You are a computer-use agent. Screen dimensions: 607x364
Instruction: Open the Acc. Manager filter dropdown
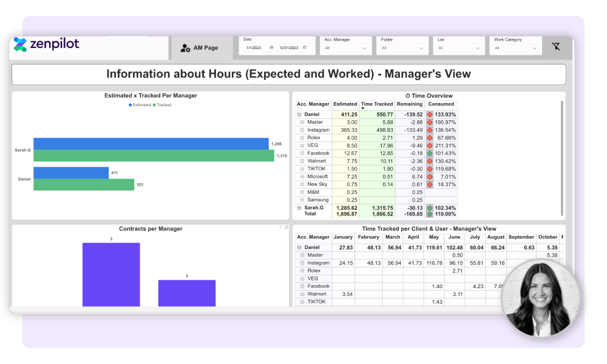[x=346, y=48]
